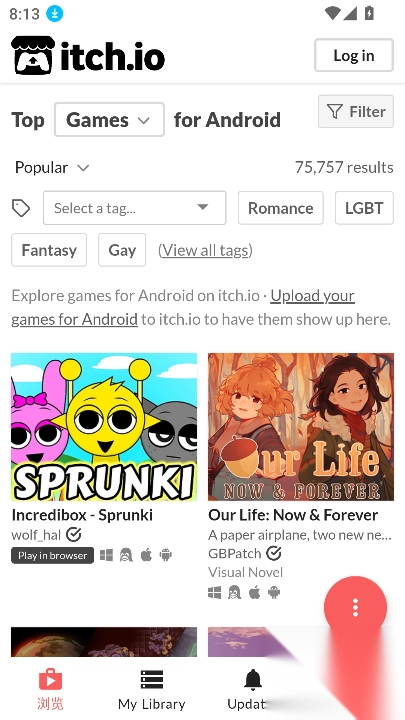Open the Our Life: Now & Forever thumbnail
Viewport: 405px width, 720px height.
(x=301, y=427)
